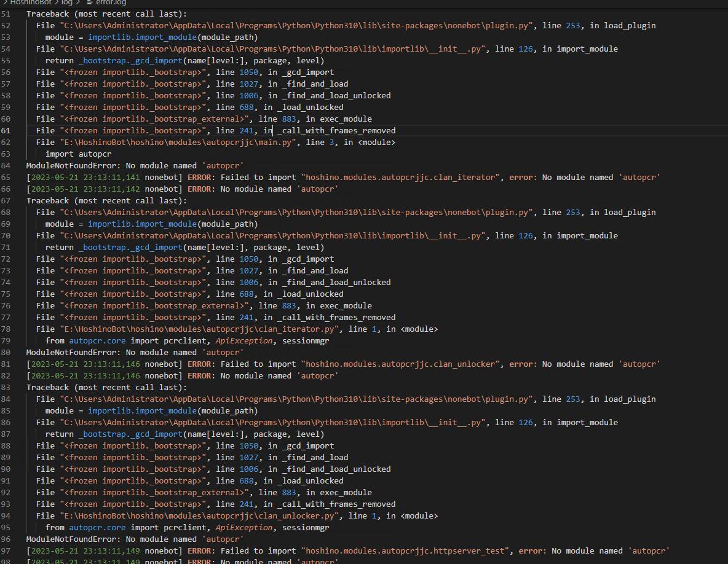Expand the chevron after the log breadcrumb

(x=77, y=2)
